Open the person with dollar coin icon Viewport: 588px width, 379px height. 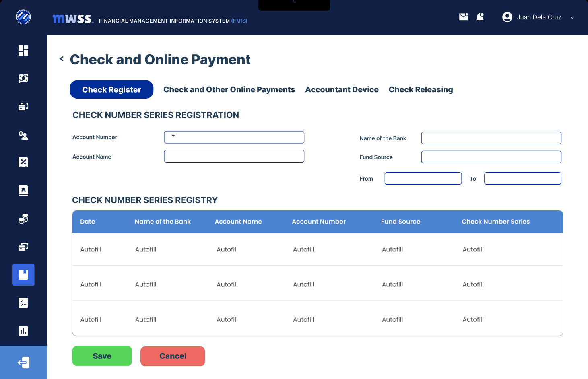point(23,135)
